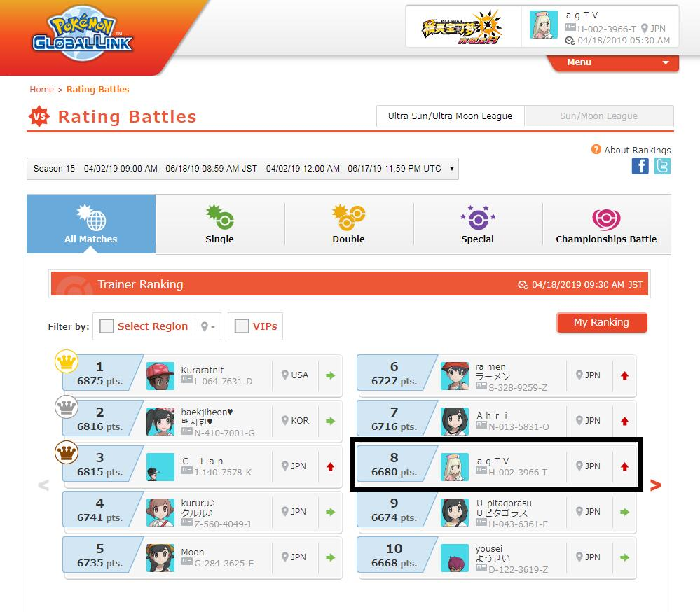Image resolution: width=700 pixels, height=612 pixels.
Task: Click the Pokémon Global Link logo
Action: pos(83,33)
